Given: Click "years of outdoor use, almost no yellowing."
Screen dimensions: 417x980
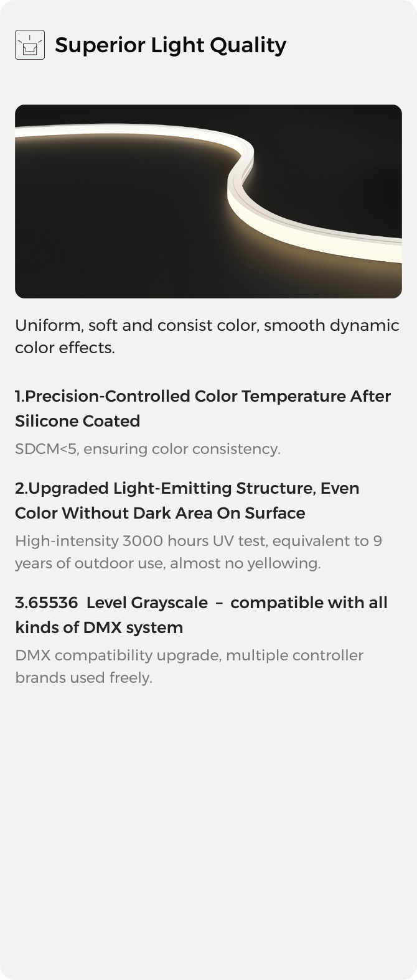Looking at the screenshot, I should 167,563.
